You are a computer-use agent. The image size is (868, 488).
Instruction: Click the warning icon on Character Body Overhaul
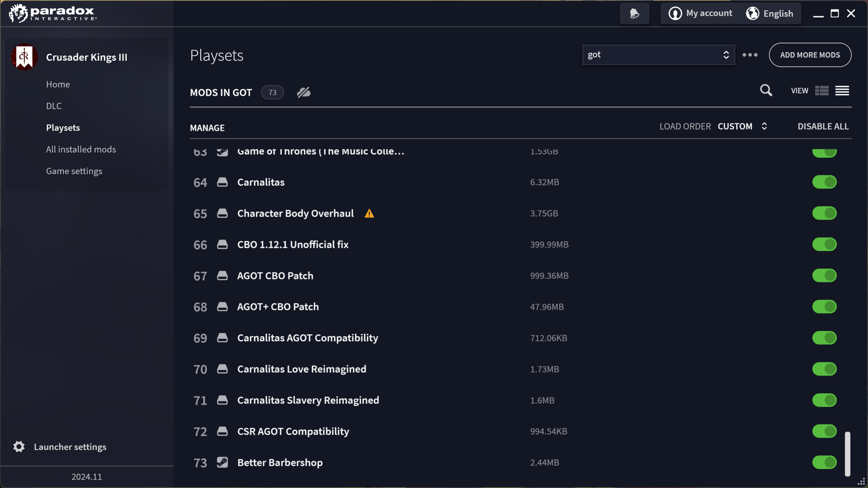click(369, 213)
